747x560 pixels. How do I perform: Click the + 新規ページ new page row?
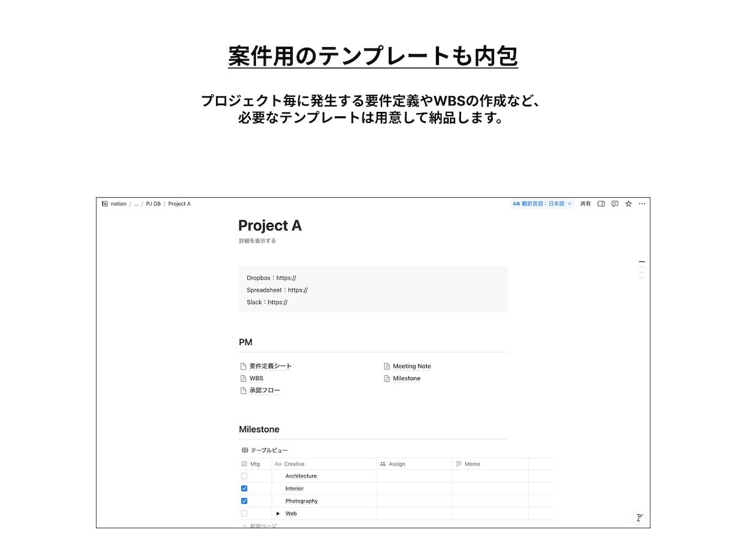pyautogui.click(x=260, y=526)
